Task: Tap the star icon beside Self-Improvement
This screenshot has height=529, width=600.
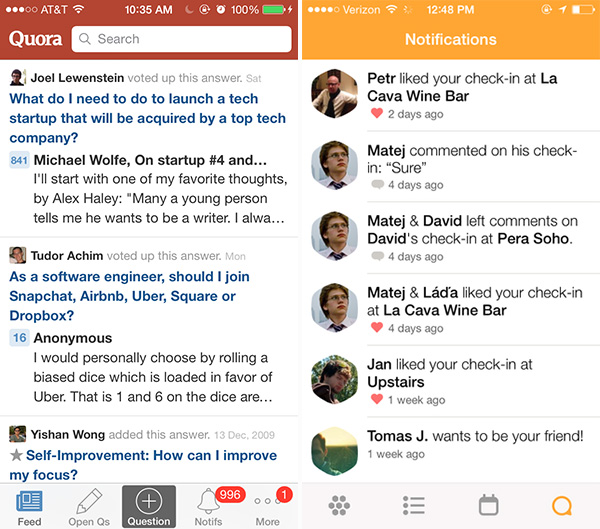Action: tap(16, 455)
